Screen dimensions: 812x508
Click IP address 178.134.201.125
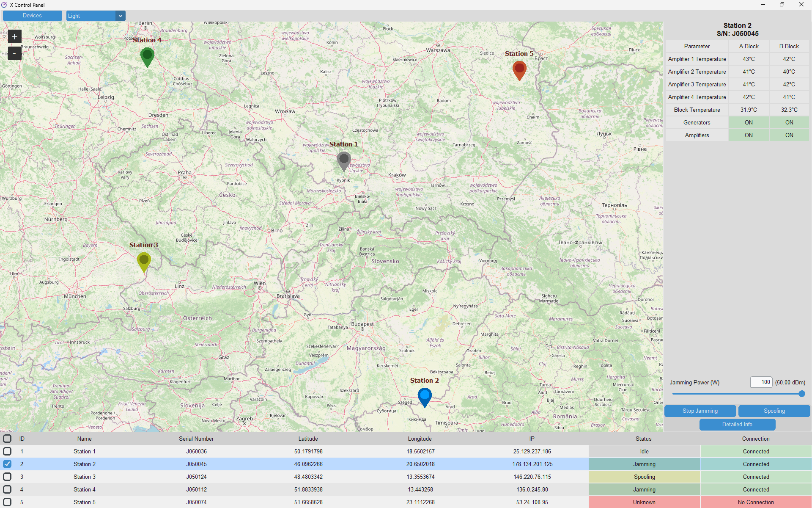(x=532, y=464)
